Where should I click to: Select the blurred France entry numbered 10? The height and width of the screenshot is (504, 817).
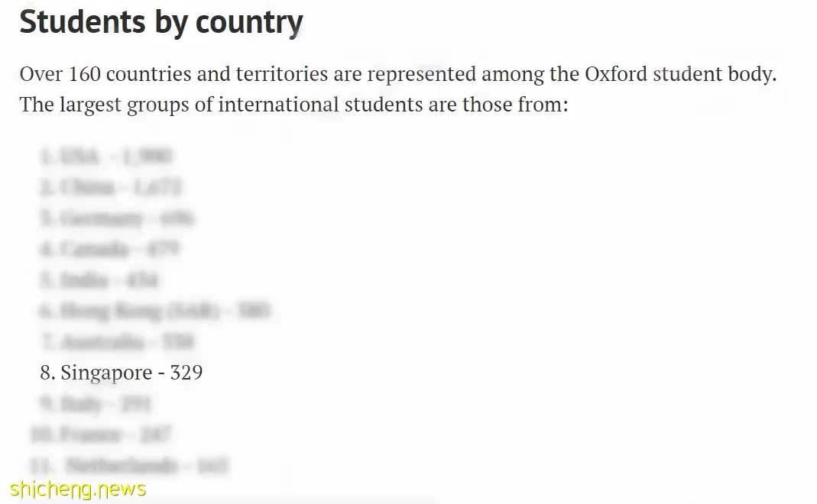pos(101,434)
